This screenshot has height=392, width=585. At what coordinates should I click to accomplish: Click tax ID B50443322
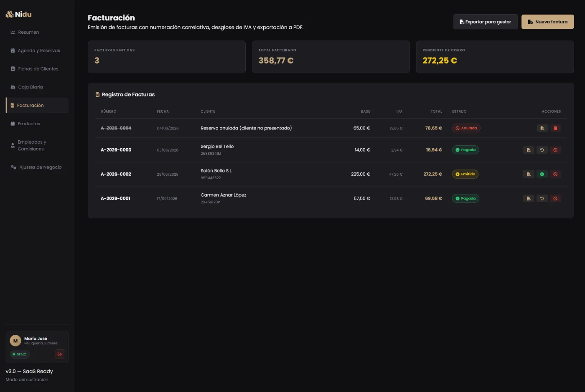click(x=211, y=178)
